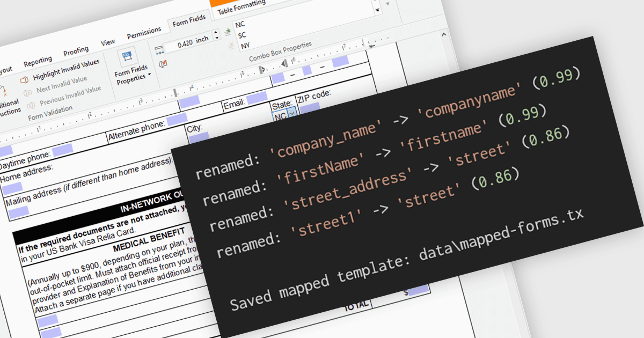Click the form field edit icon below width
Image resolution: width=644 pixels, height=338 pixels.
(x=164, y=64)
